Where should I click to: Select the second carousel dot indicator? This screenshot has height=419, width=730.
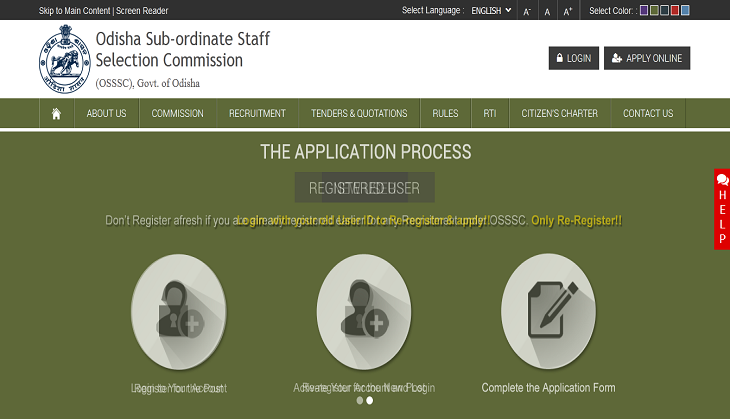[x=370, y=400]
